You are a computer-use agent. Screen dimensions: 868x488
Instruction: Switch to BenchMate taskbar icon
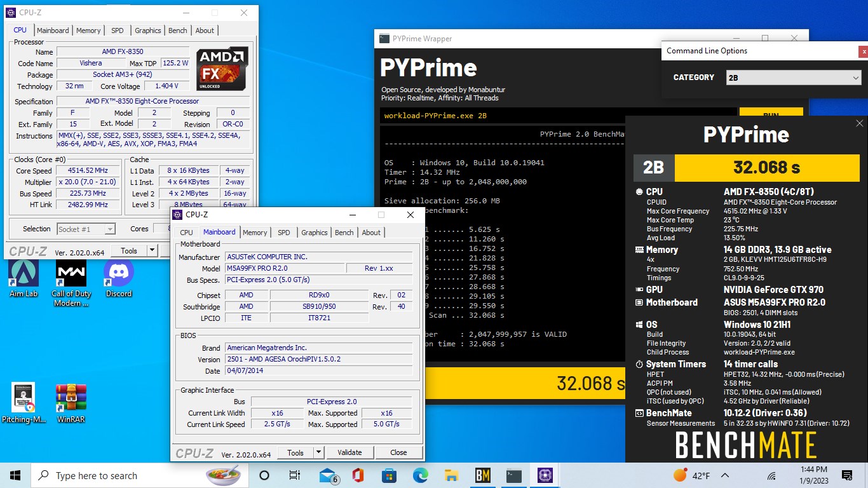[x=483, y=475]
